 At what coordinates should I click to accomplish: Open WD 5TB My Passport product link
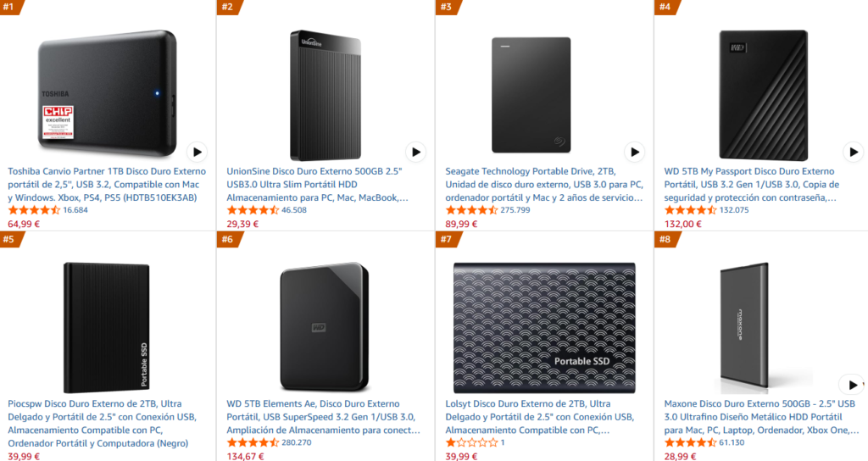click(751, 184)
